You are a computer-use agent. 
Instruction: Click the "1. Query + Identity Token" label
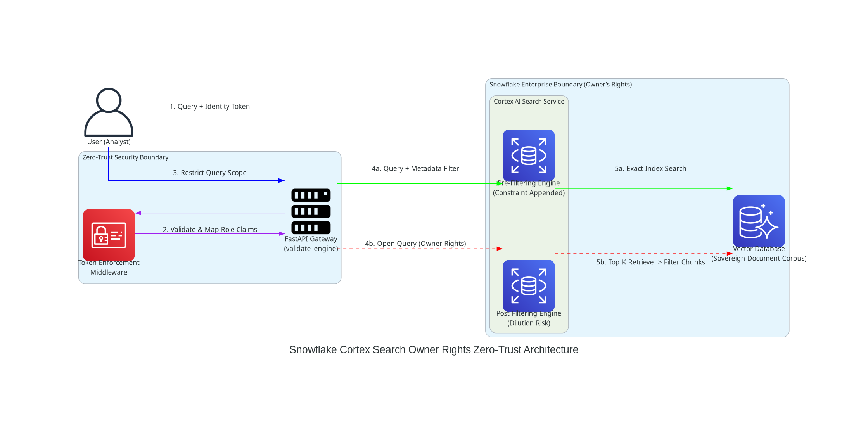pyautogui.click(x=210, y=107)
